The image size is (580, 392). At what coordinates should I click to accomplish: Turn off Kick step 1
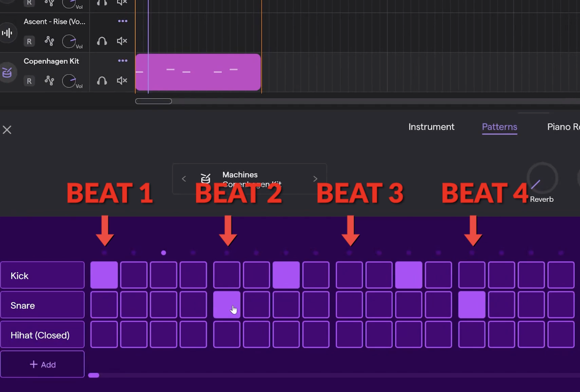[x=104, y=275]
